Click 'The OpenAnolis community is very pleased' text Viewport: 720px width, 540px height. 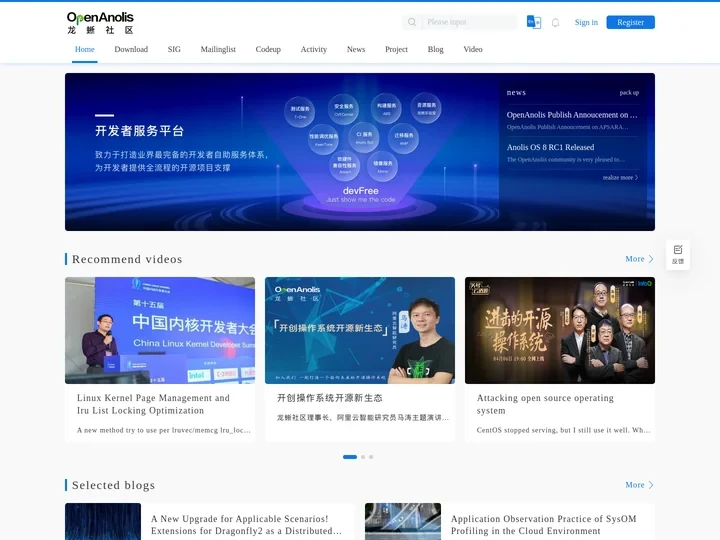coord(566,160)
